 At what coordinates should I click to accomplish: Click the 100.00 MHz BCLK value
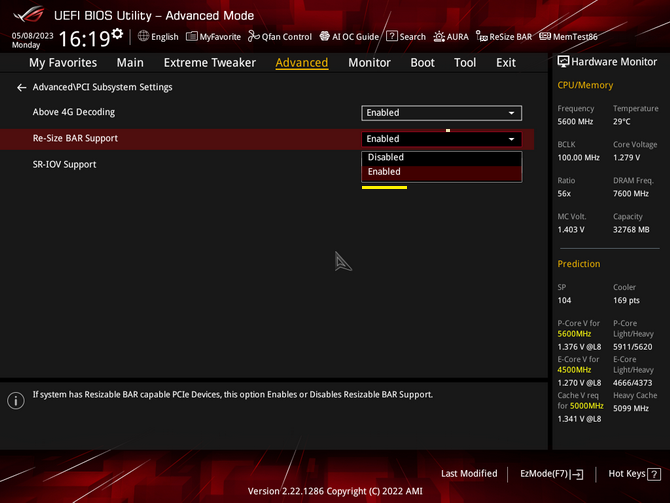point(578,158)
